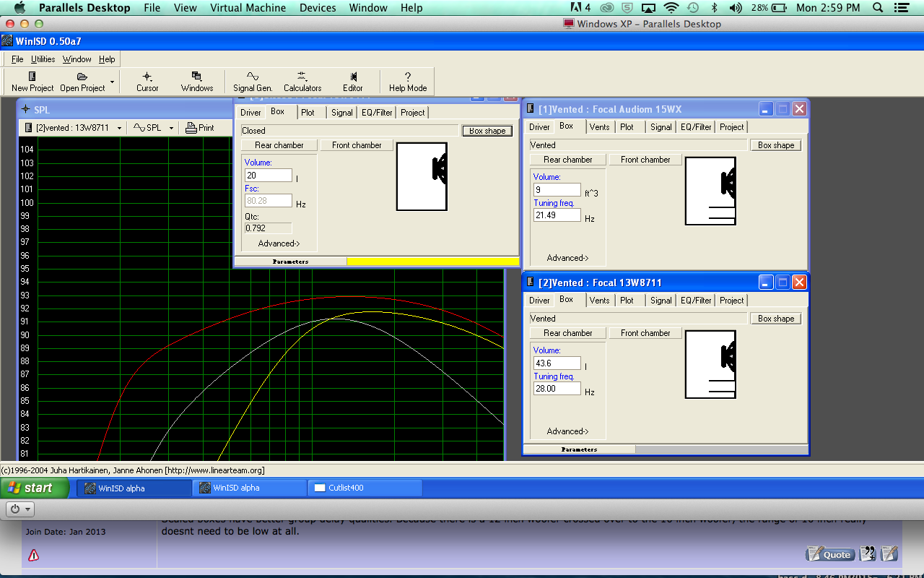This screenshot has height=578, width=924.
Task: Select Vents tab in Focal 13W8711 window
Action: click(x=599, y=301)
